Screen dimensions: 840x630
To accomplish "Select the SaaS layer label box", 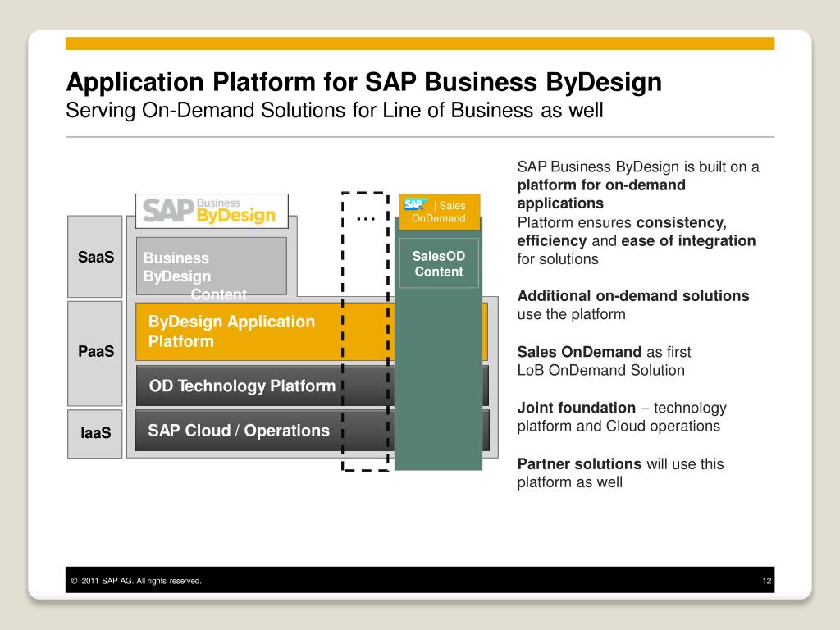I will click(x=95, y=257).
